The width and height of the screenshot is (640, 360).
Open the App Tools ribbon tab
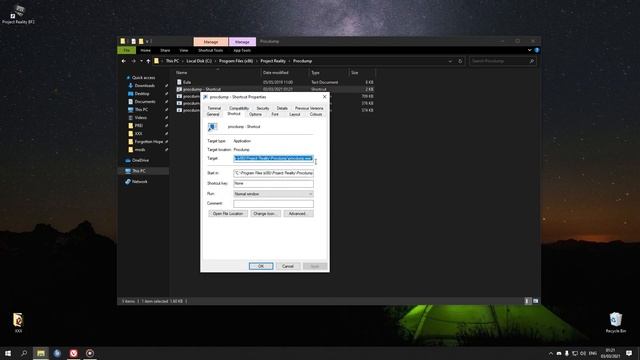242,50
